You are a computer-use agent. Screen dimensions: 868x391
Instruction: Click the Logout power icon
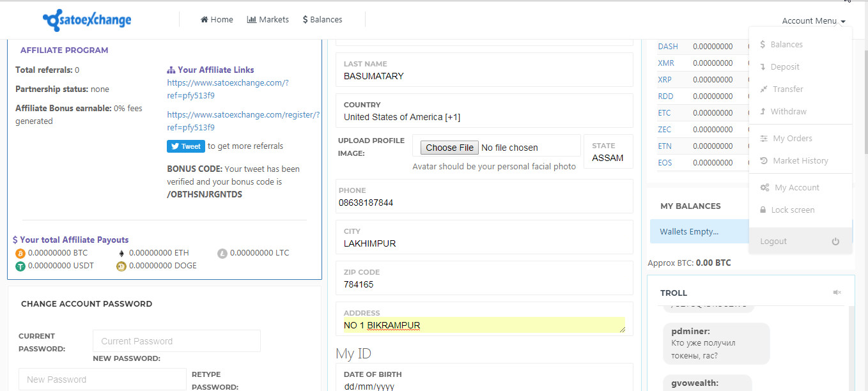(835, 241)
